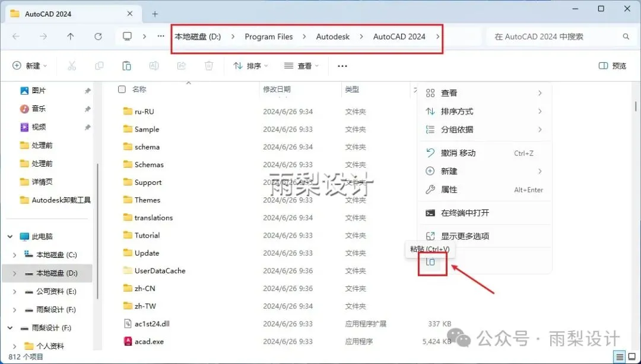Collapse the This PC tree node

[x=10, y=237]
